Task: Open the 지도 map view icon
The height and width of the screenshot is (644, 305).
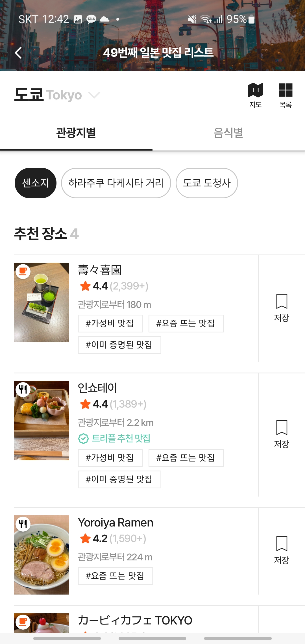Action: coord(255,95)
